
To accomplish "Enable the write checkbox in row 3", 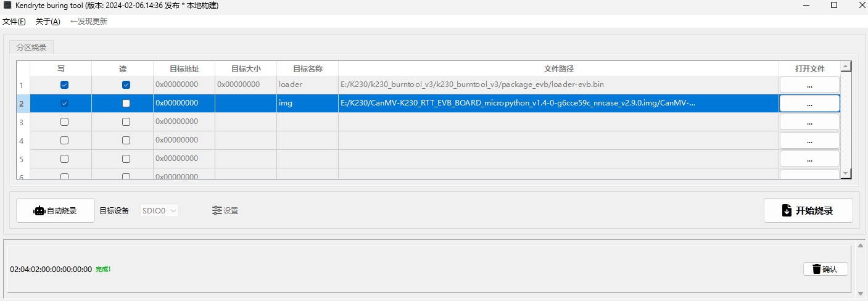I will (x=64, y=122).
